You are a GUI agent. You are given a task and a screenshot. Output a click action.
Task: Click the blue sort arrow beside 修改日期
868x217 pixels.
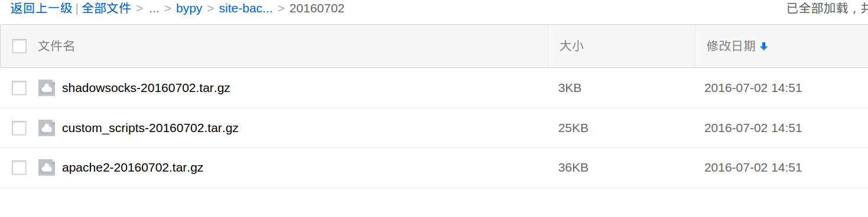coord(763,47)
